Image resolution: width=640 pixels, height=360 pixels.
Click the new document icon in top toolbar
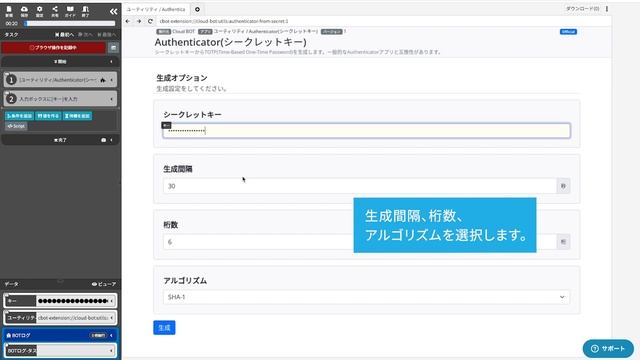tap(9, 11)
